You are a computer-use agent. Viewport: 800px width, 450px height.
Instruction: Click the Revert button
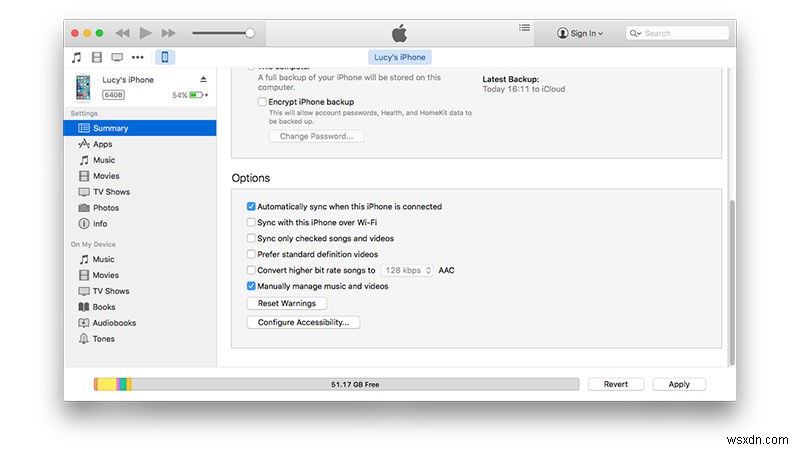pos(616,384)
